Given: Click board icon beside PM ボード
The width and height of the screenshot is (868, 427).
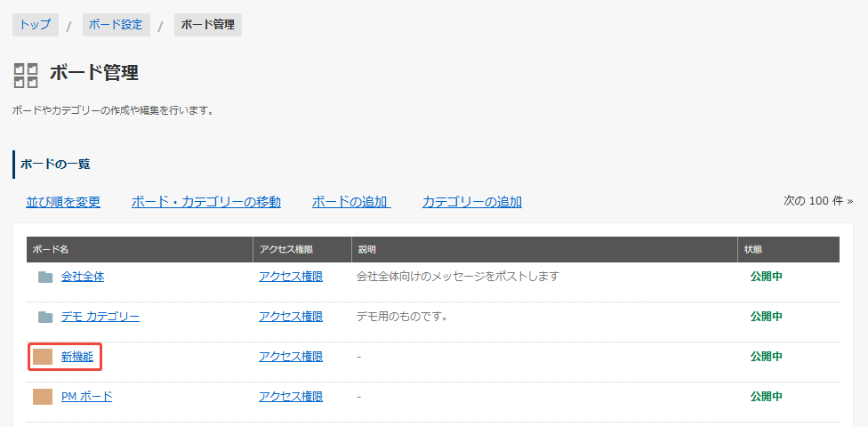Looking at the screenshot, I should [43, 397].
